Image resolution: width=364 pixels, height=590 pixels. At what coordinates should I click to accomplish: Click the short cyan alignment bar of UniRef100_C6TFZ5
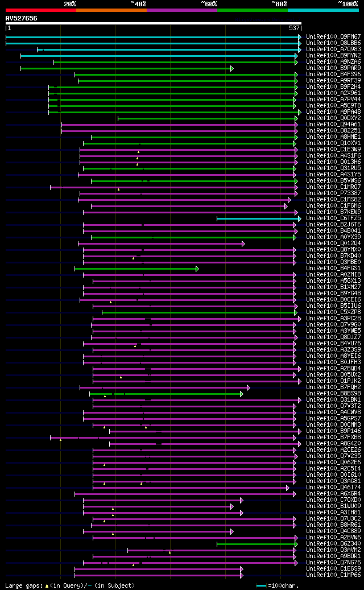tap(258, 218)
